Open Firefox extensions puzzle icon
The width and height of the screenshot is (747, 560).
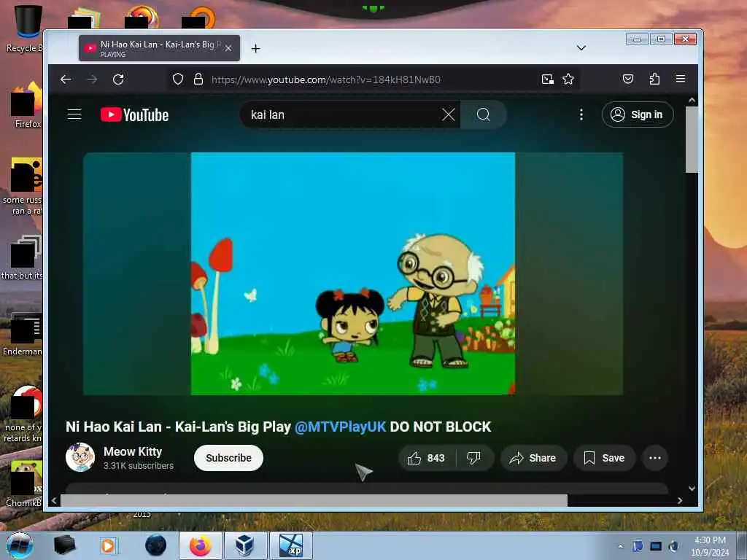pos(654,79)
